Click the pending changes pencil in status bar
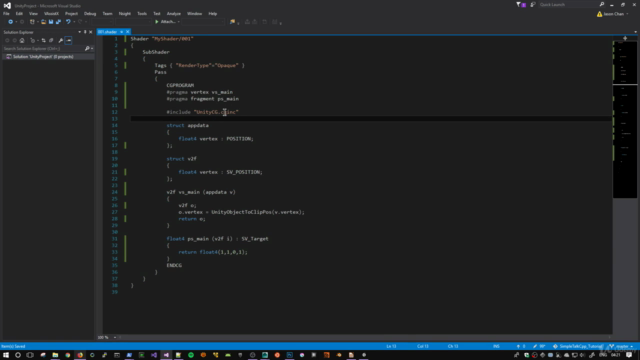 pos(539,346)
